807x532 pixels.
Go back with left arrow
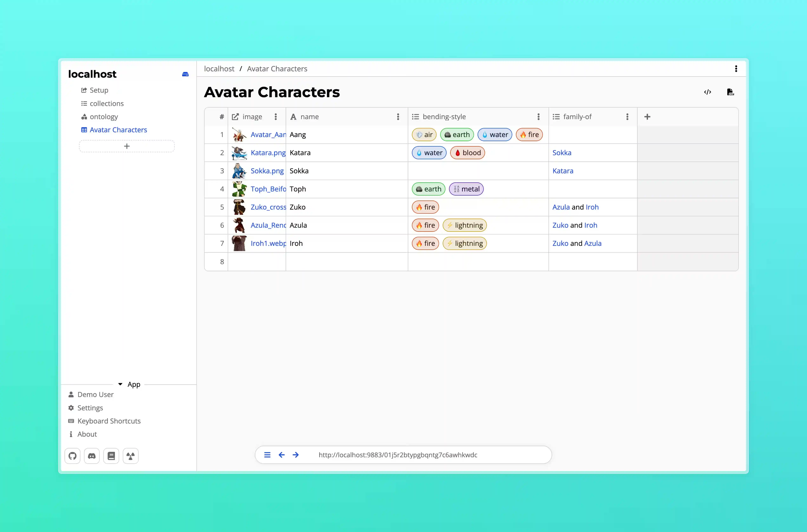(281, 455)
